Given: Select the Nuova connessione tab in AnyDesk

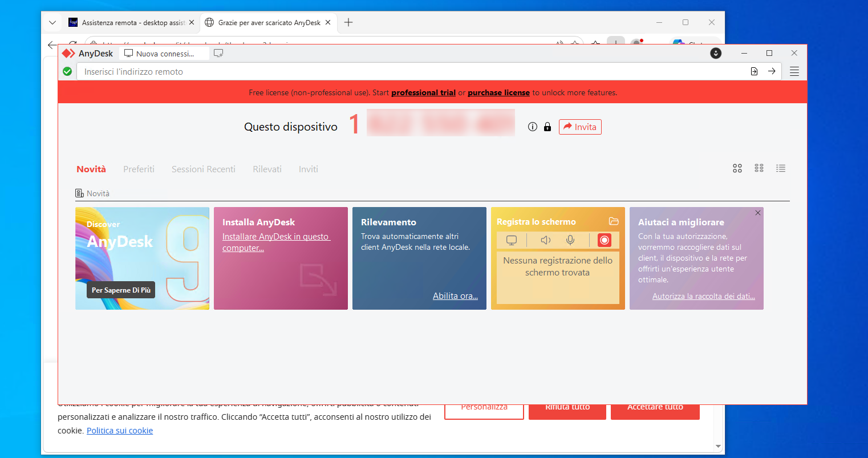Looking at the screenshot, I should pos(164,54).
